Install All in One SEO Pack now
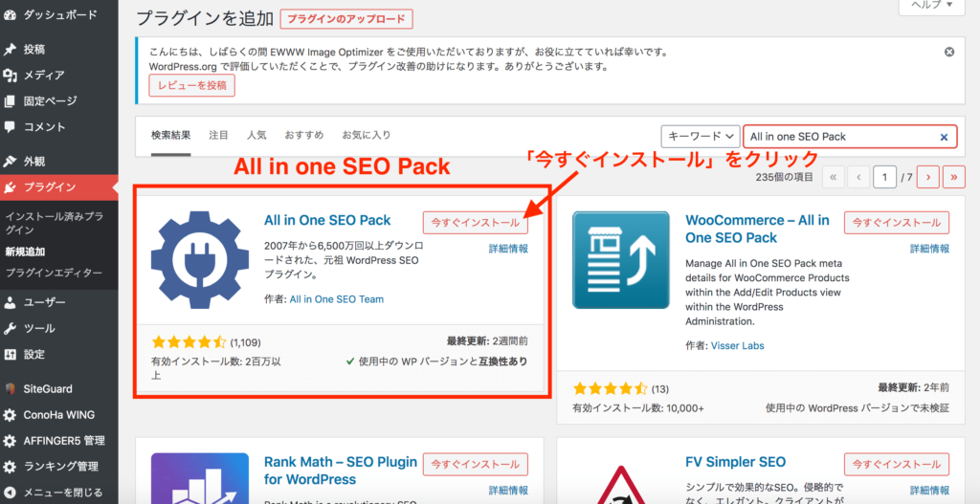 [476, 222]
